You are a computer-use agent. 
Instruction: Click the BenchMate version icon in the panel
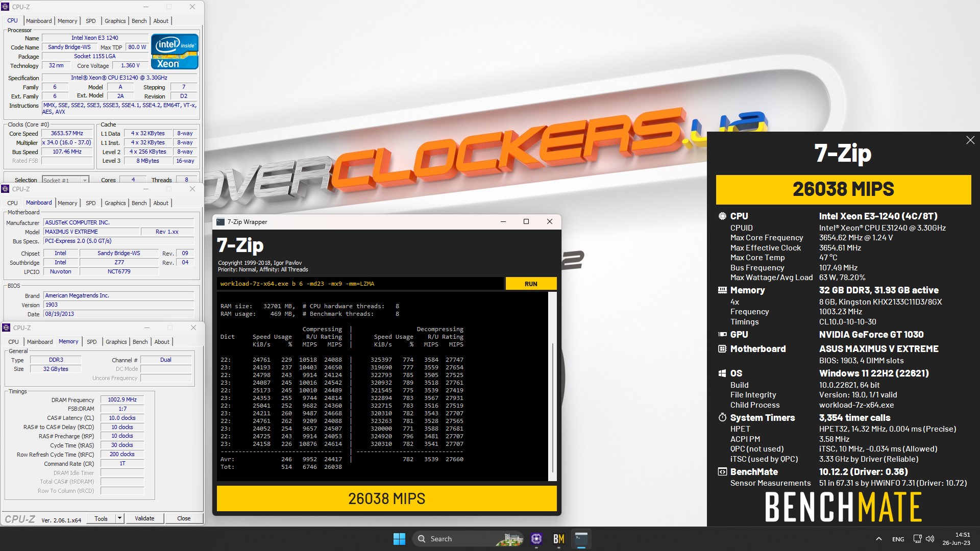tap(722, 472)
